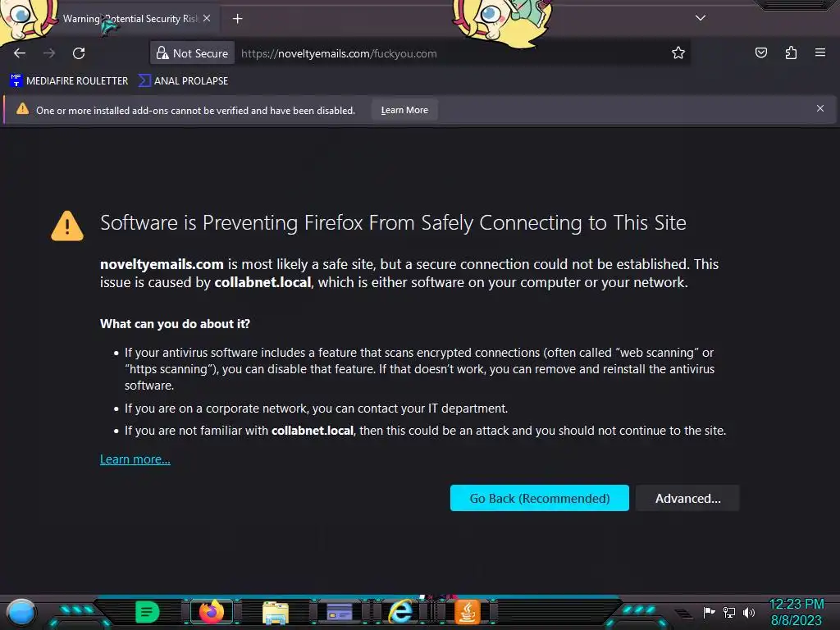Open the network tray icon

729,612
